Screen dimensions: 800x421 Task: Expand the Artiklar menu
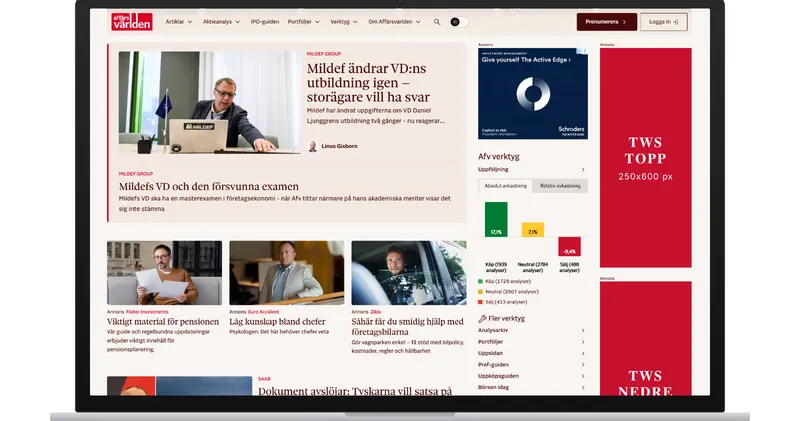coord(179,22)
